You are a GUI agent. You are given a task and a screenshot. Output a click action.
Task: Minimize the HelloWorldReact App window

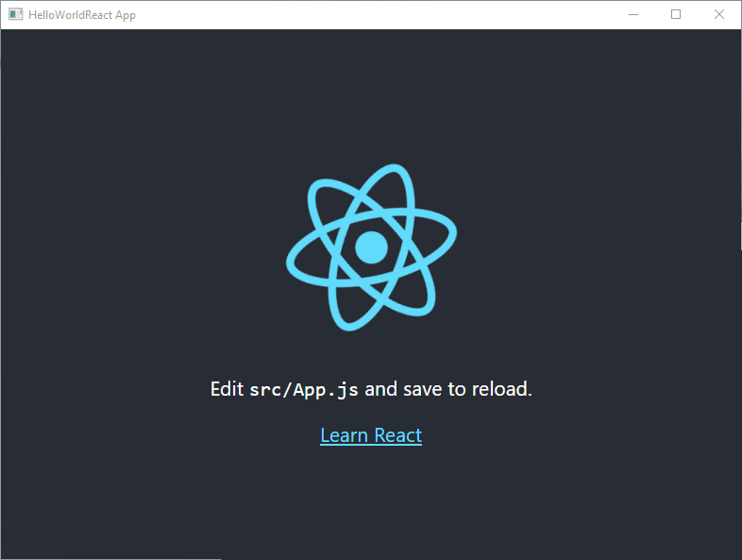[x=633, y=15]
